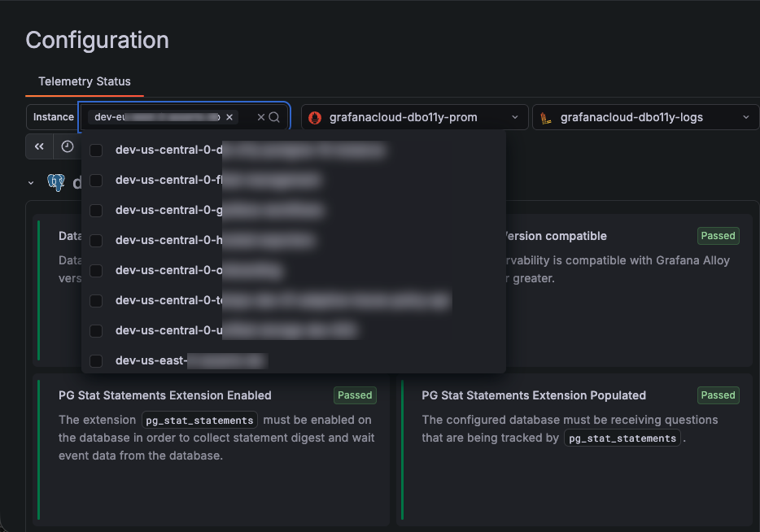This screenshot has height=532, width=760.
Task: Click the Configuration page heading
Action: tap(97, 40)
